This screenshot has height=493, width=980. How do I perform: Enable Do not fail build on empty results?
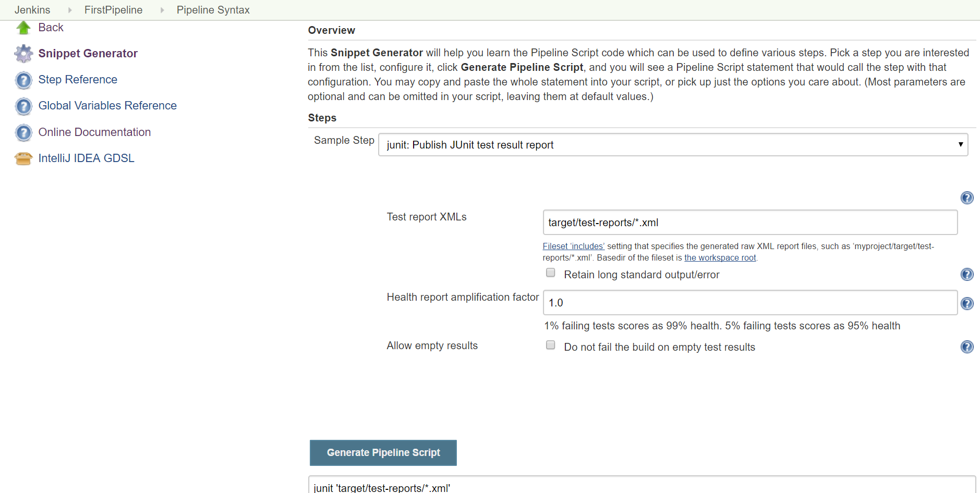click(550, 345)
